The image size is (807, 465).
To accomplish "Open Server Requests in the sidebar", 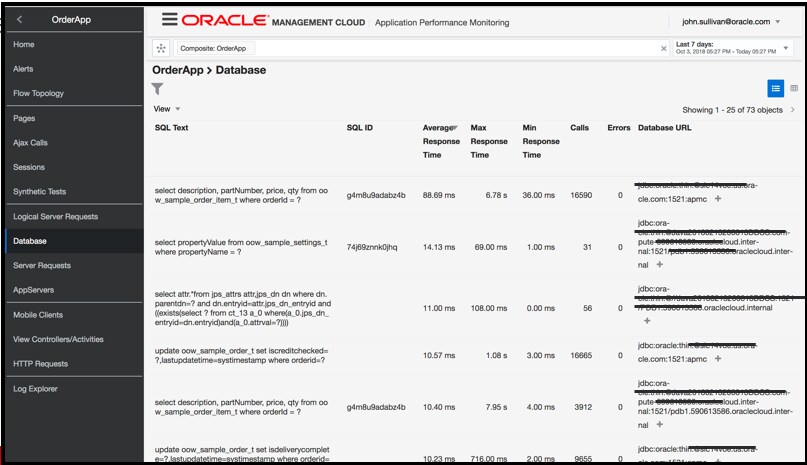I will [42, 265].
